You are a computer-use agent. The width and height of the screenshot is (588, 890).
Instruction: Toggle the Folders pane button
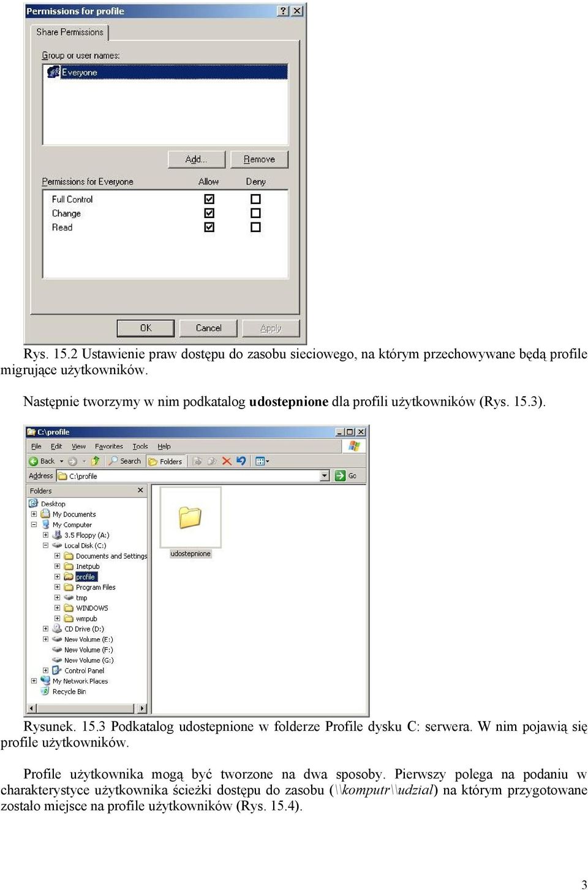165,461
